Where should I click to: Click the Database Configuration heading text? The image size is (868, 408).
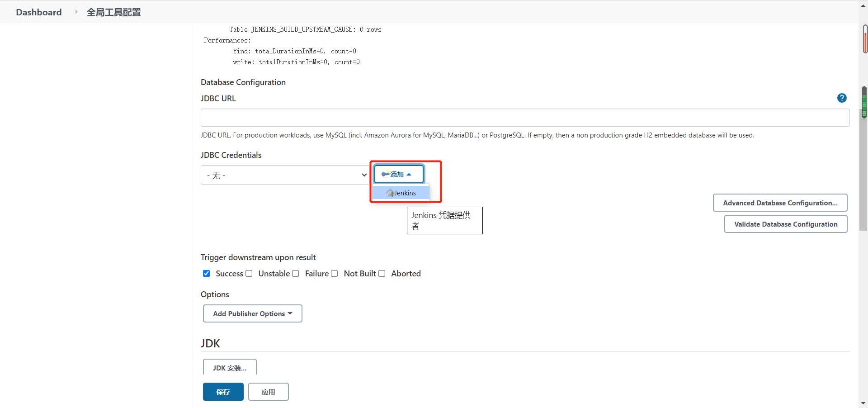tap(243, 82)
